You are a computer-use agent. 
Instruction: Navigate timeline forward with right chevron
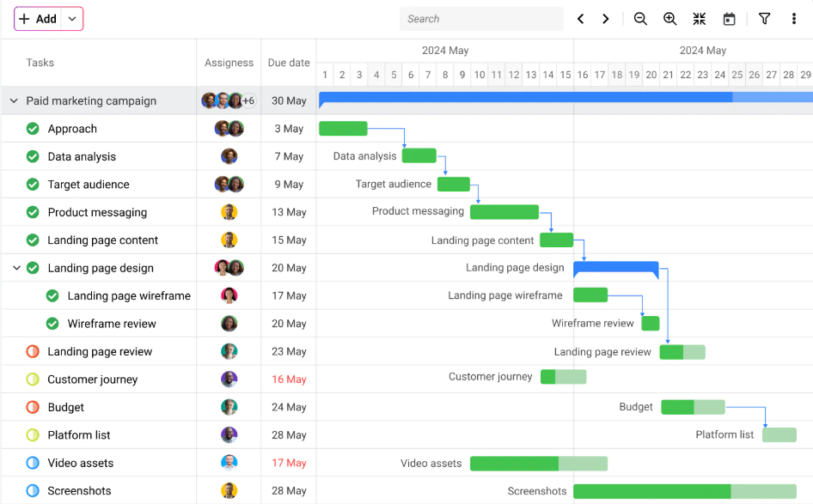click(606, 18)
